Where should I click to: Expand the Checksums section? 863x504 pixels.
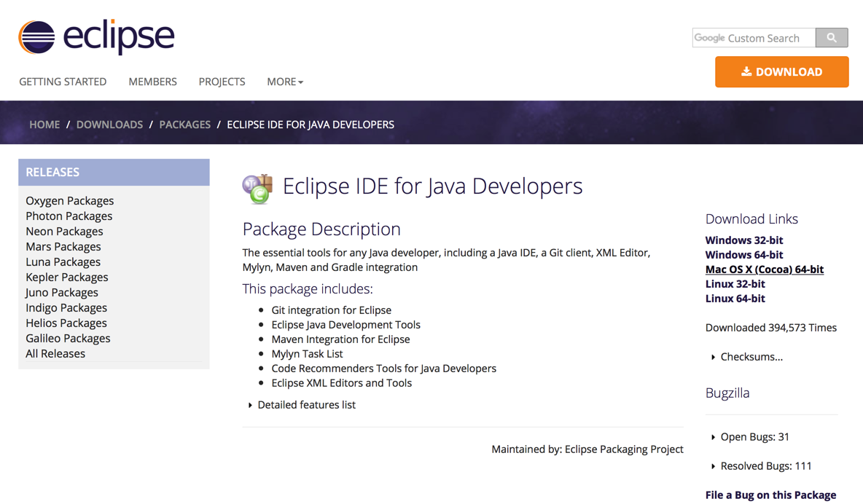(x=751, y=357)
